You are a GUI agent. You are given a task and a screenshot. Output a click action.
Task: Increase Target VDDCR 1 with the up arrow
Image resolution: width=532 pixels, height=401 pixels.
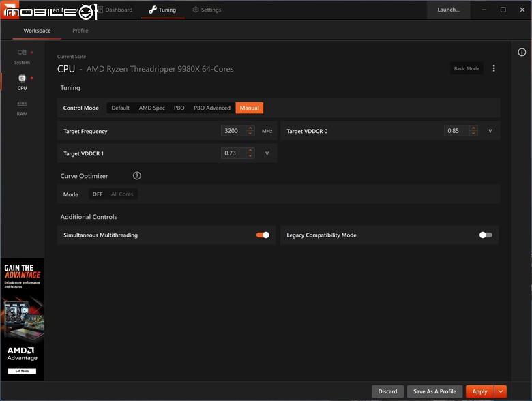250,150
